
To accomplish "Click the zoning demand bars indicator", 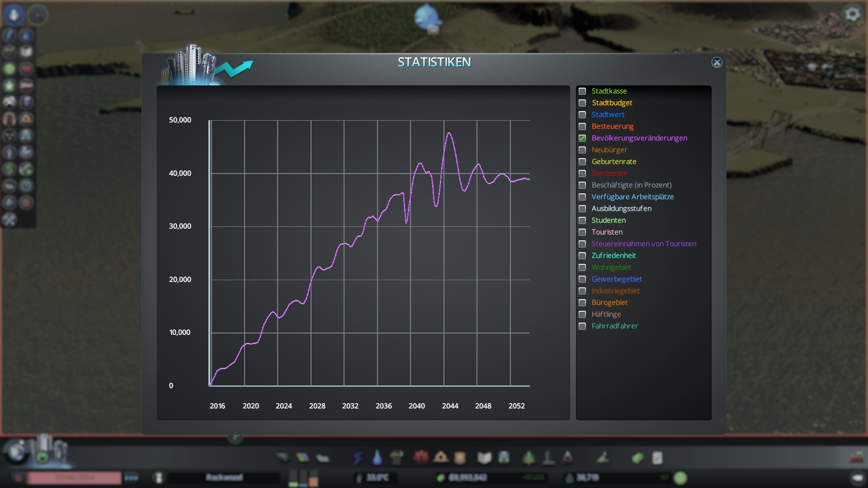I will tap(303, 478).
